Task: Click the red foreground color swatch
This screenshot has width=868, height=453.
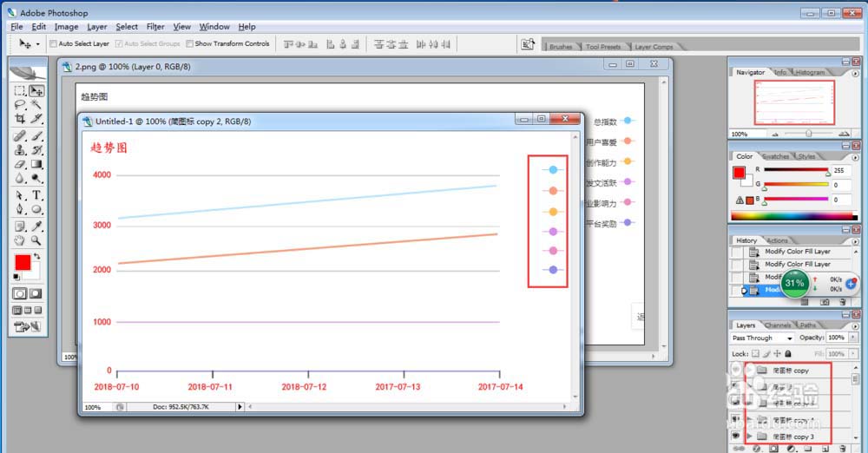Action: [23, 263]
